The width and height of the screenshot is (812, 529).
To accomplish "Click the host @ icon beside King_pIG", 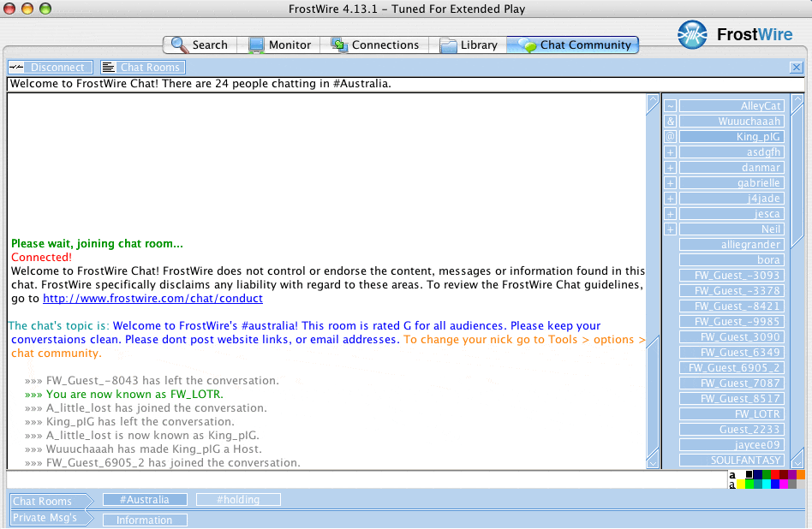I will coord(671,137).
